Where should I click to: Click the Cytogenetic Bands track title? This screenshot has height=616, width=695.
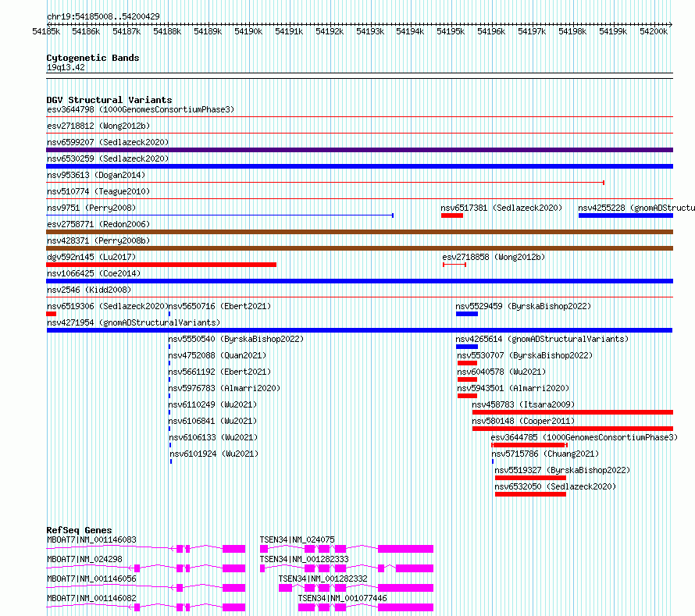click(93, 58)
